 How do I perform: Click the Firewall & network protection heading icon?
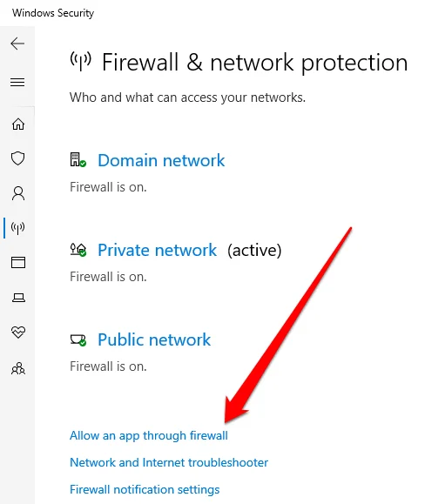pyautogui.click(x=81, y=61)
